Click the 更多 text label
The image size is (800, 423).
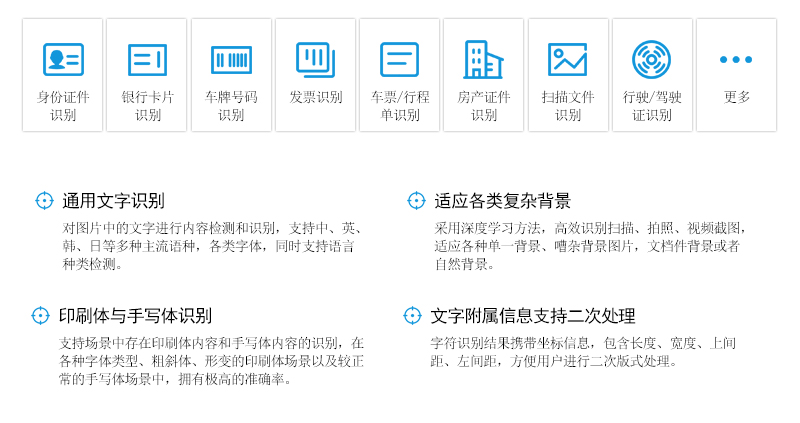coord(736,98)
